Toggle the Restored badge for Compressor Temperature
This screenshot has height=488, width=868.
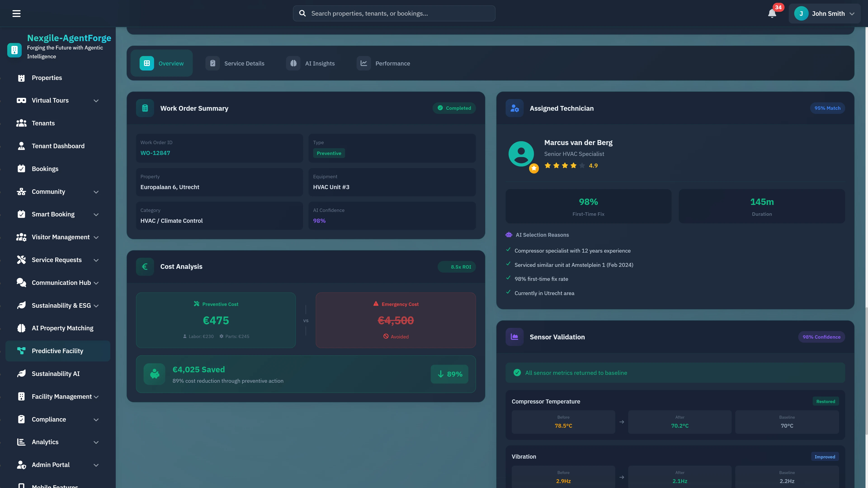[826, 401]
